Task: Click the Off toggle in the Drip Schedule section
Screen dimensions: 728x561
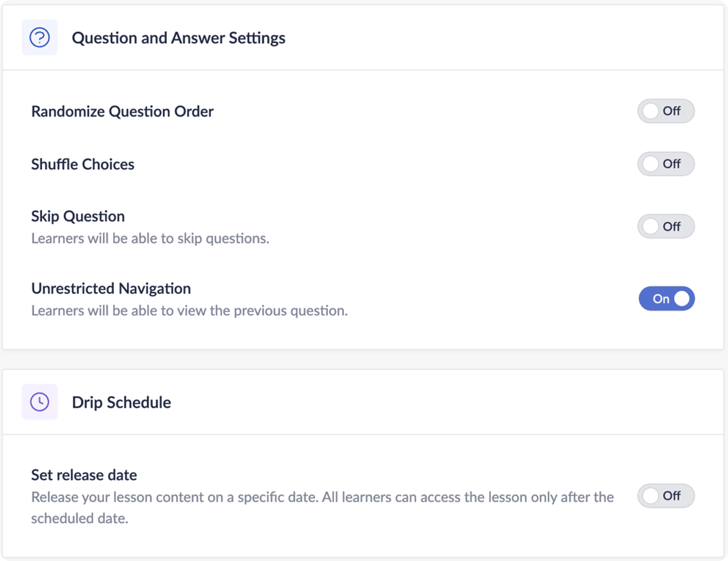Action: click(666, 496)
